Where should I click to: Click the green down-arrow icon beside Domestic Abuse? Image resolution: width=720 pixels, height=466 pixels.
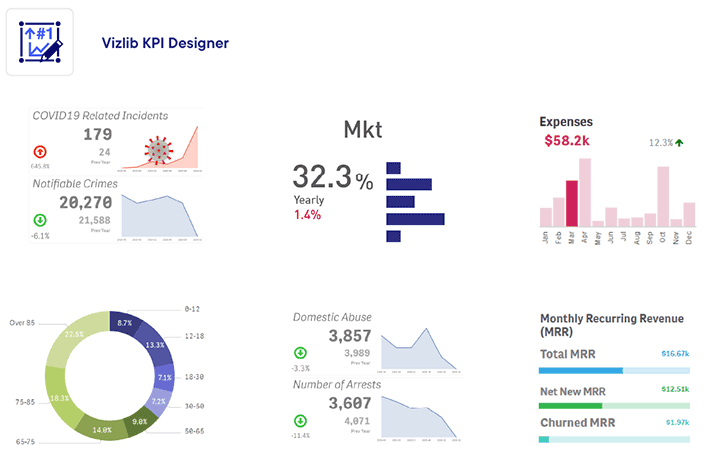click(x=300, y=353)
